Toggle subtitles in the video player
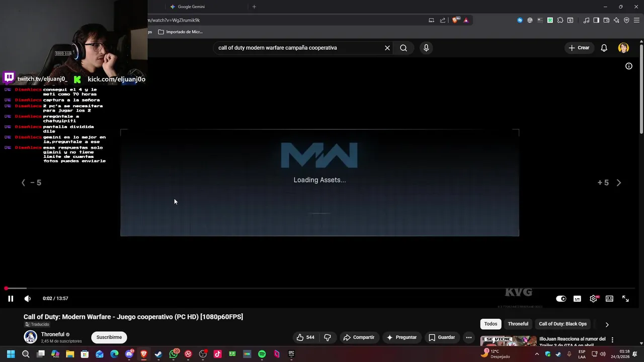644x362 pixels. [577, 299]
